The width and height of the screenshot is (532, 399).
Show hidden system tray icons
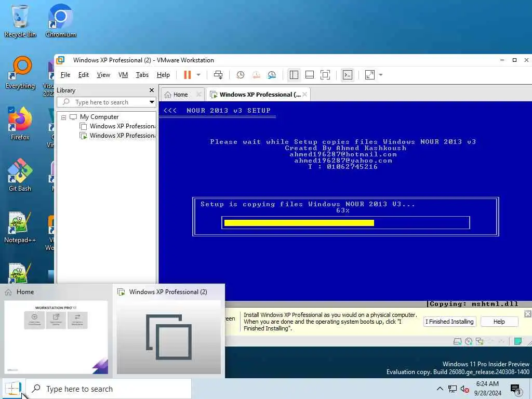click(x=440, y=389)
